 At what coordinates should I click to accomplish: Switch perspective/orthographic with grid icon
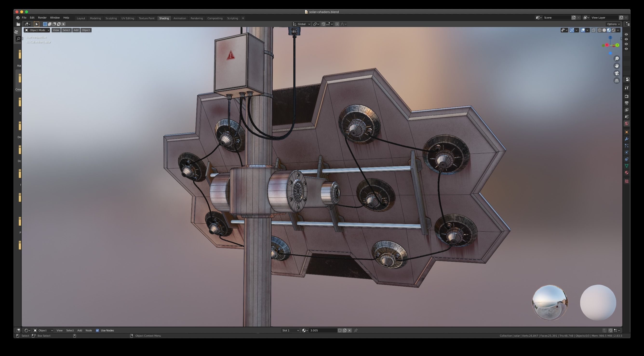click(x=617, y=81)
